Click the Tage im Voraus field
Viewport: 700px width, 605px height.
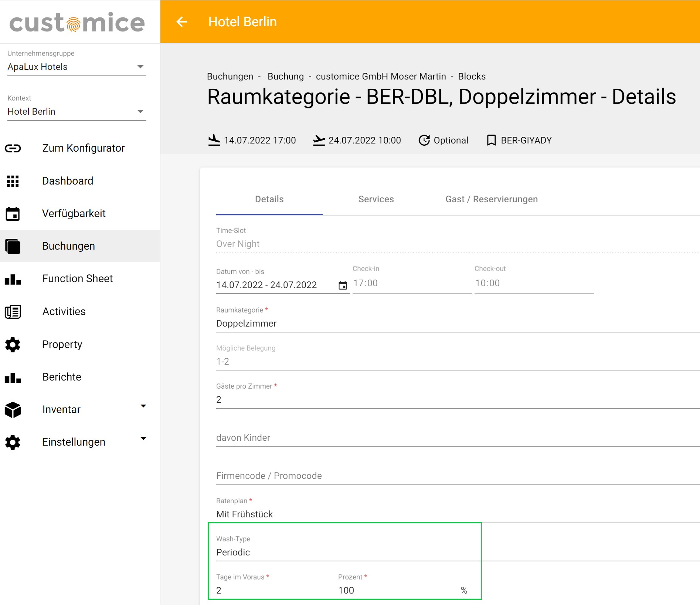point(276,591)
